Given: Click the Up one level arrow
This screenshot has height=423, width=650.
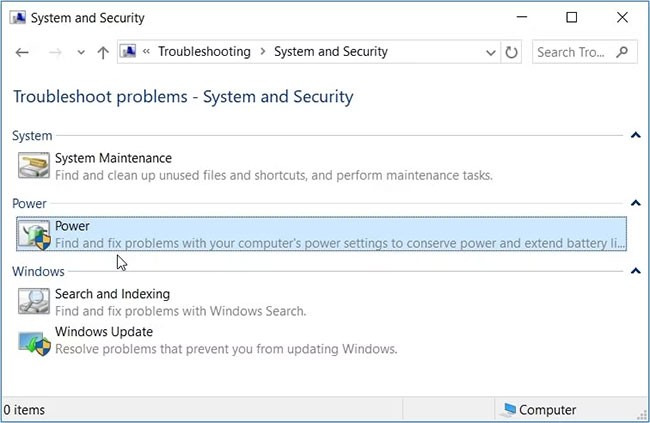Looking at the screenshot, I should pyautogui.click(x=102, y=52).
